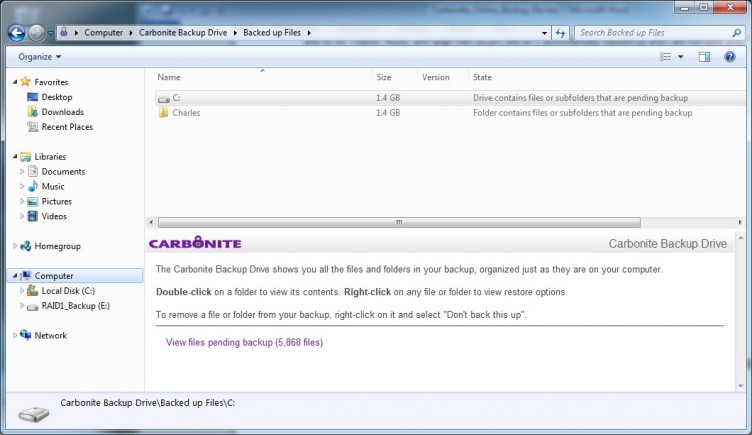Expand Local Disk (C:)
Image resolution: width=752 pixels, height=435 pixels.
tap(22, 291)
